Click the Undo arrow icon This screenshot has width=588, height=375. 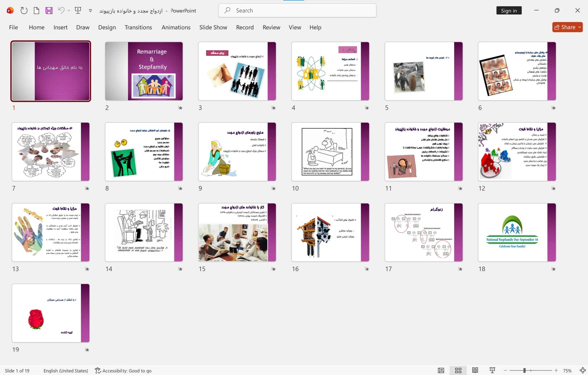point(61,10)
